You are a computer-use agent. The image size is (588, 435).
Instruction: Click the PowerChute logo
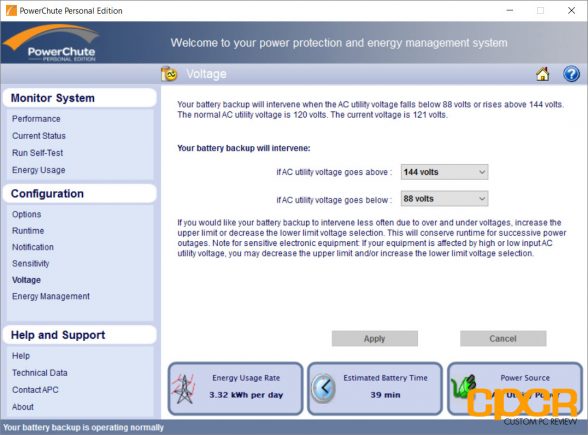point(51,42)
